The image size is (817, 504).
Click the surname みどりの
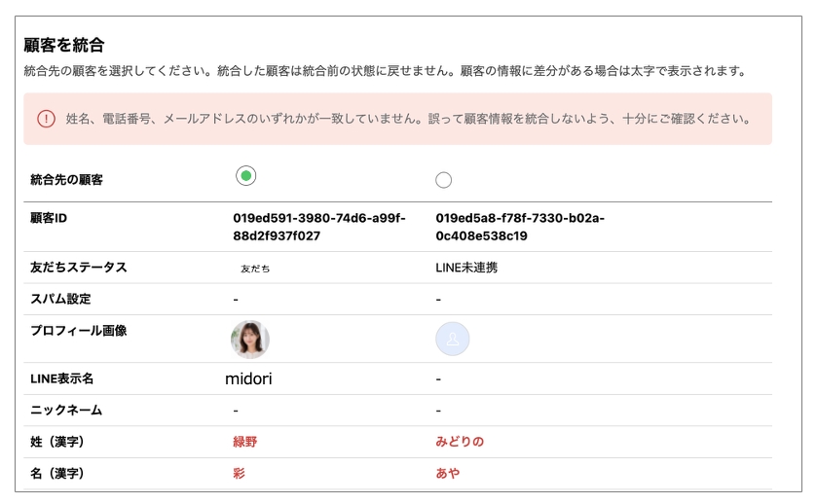[x=460, y=442]
